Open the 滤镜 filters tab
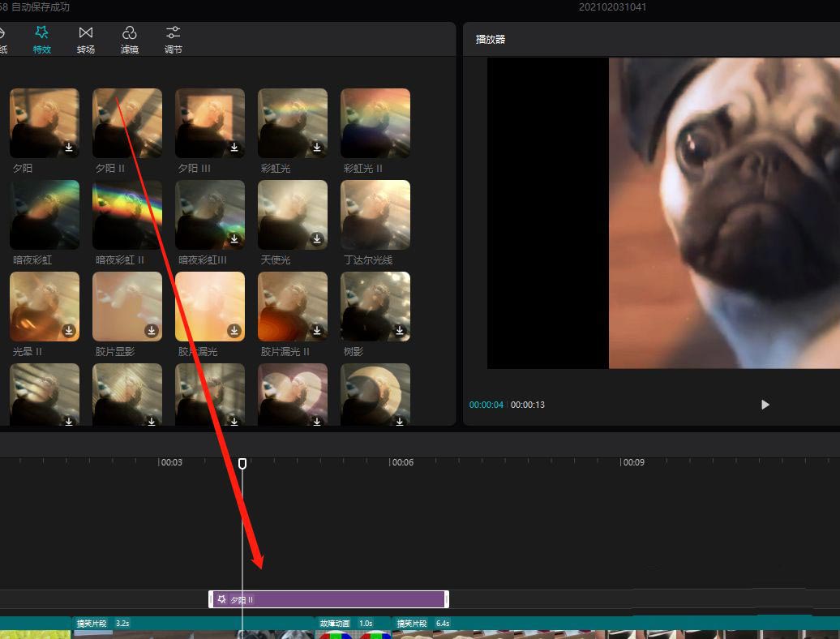The height and width of the screenshot is (639, 840). click(129, 39)
